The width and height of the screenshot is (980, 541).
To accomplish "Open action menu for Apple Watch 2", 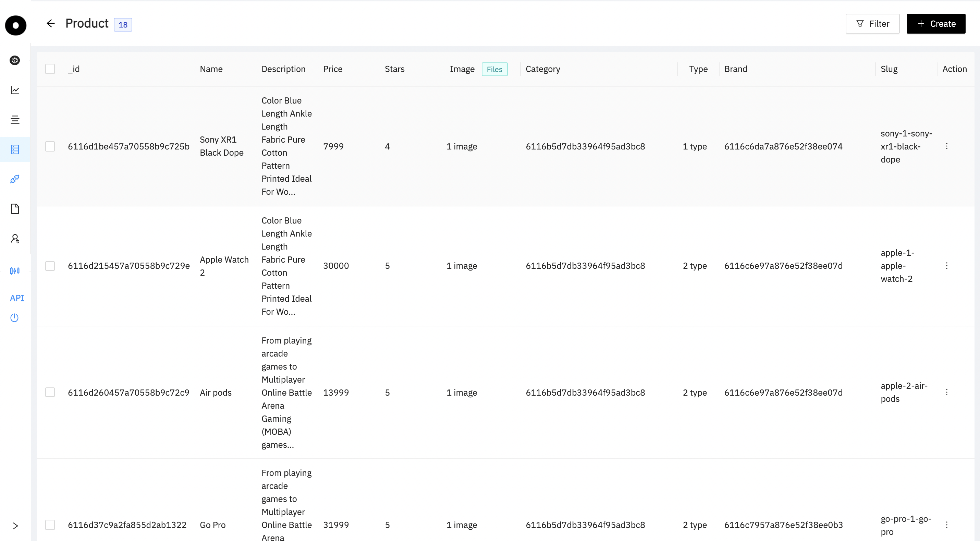I will [946, 266].
